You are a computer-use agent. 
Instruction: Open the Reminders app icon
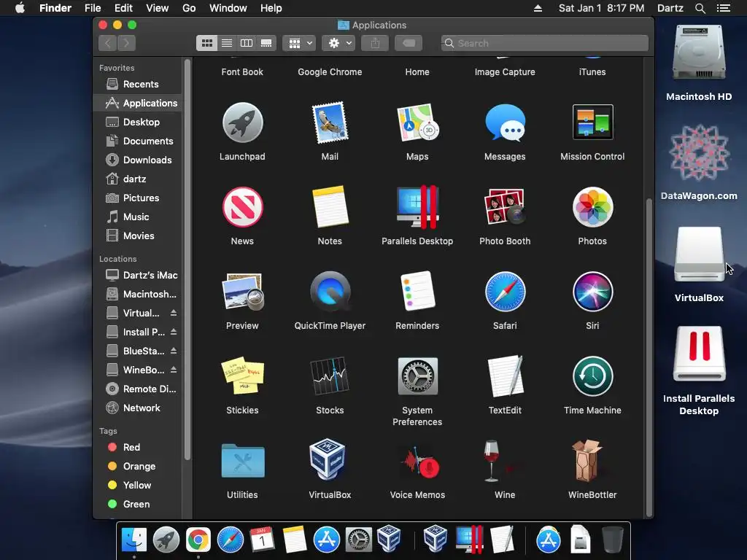tap(417, 292)
